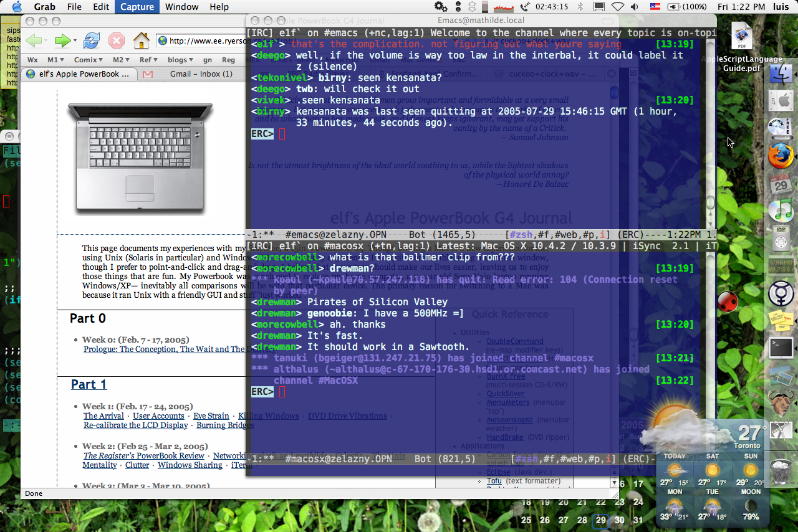
Task: Expand the M2 bookmarks folder
Action: point(121,60)
